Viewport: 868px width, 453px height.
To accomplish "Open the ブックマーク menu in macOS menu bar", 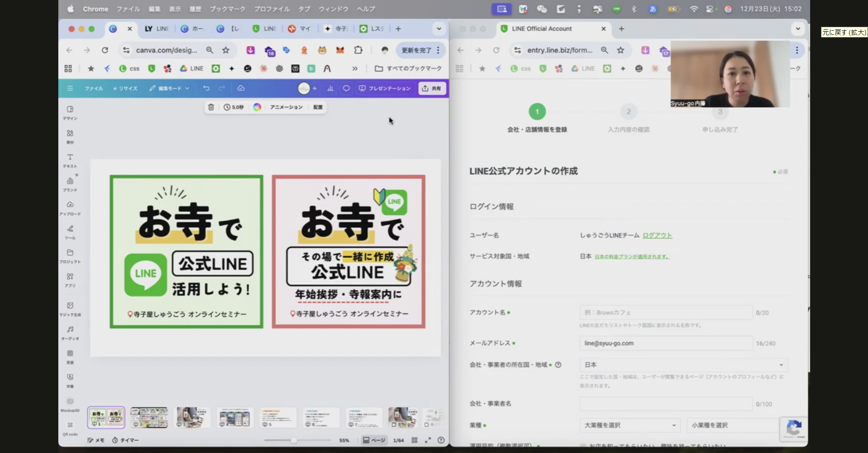I will coord(227,9).
